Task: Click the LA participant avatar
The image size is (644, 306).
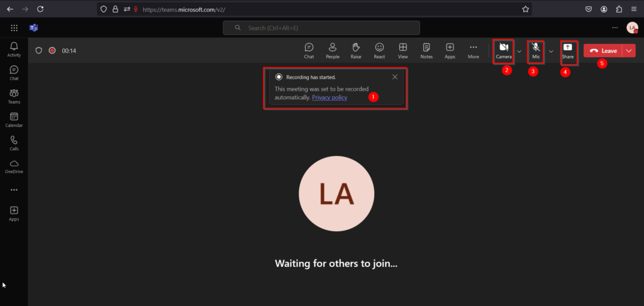Action: click(x=336, y=194)
